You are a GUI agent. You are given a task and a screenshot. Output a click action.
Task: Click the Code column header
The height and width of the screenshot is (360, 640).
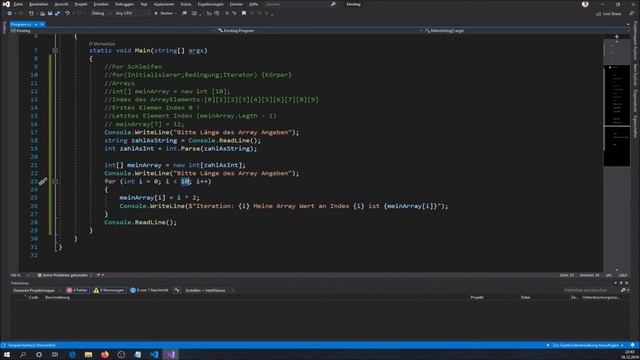coord(33,298)
